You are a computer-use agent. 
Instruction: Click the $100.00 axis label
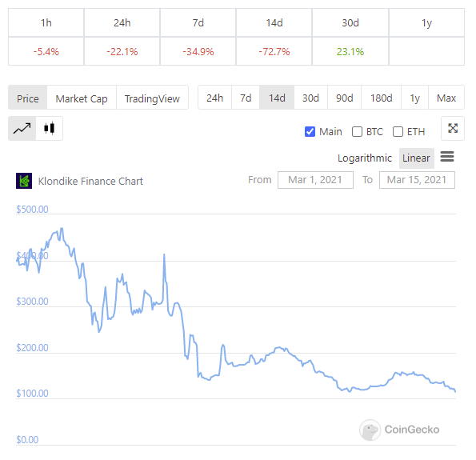(x=32, y=394)
